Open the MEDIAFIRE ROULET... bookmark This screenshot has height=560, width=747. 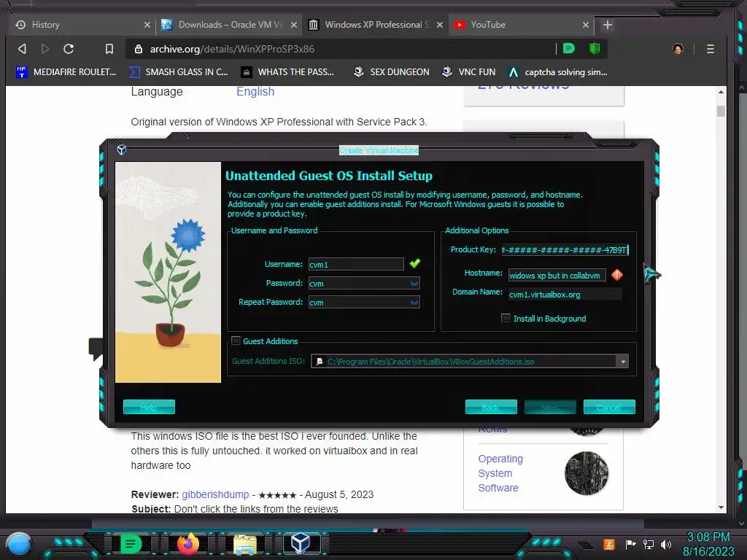click(66, 72)
